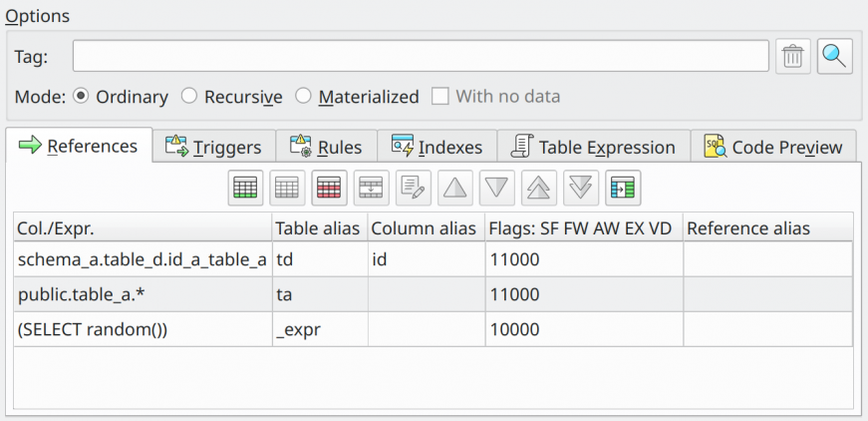
Task: Tick the With no data checkbox
Action: pos(440,97)
